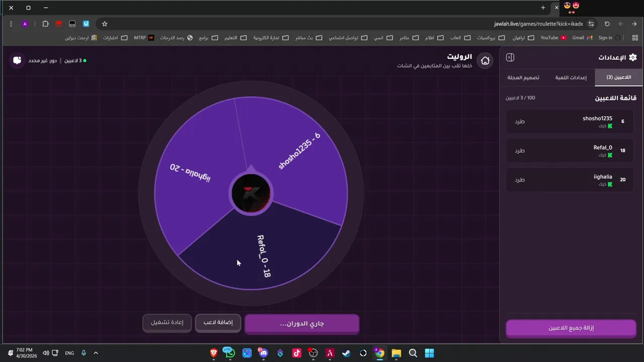
Task: Expand the افلام bookmarks folder
Action: [x=435, y=38]
